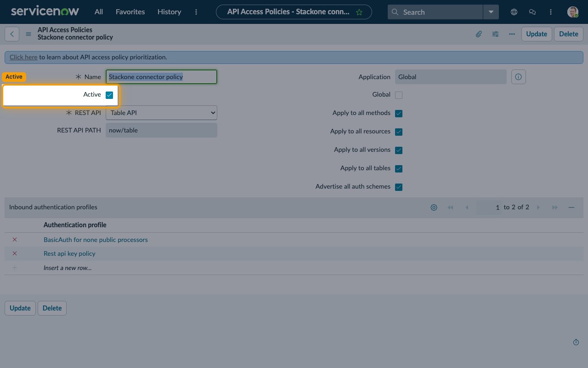Image resolution: width=588 pixels, height=368 pixels.
Task: Toggle Apply to all methods checkbox
Action: pos(399,114)
